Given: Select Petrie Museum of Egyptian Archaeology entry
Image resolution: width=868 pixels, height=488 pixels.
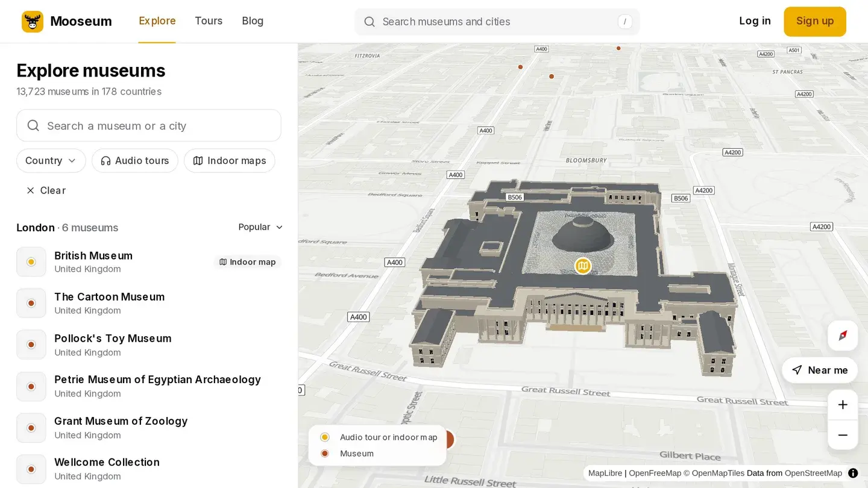Looking at the screenshot, I should 149,386.
